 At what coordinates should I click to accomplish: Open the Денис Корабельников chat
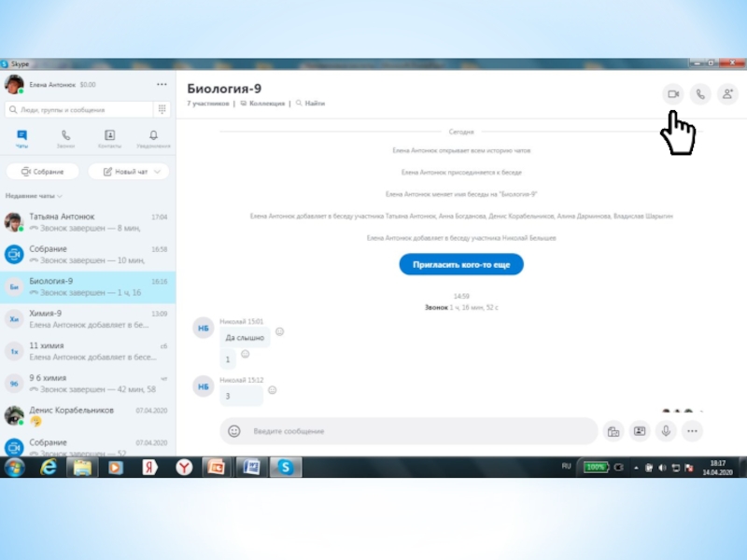tap(88, 416)
